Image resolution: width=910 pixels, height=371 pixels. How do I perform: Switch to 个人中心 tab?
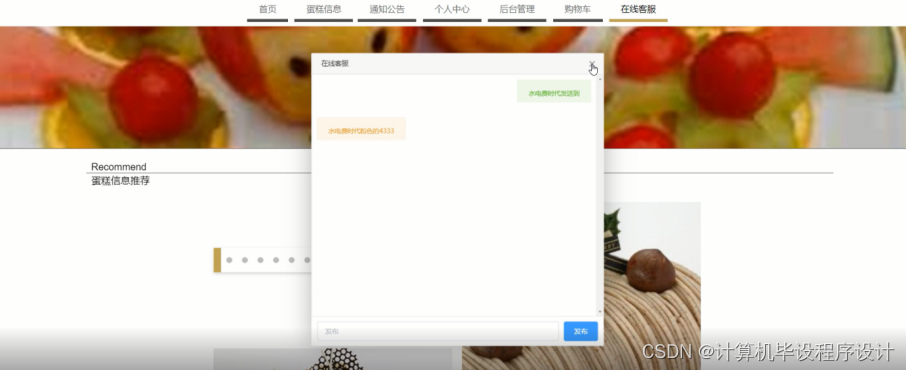[452, 9]
